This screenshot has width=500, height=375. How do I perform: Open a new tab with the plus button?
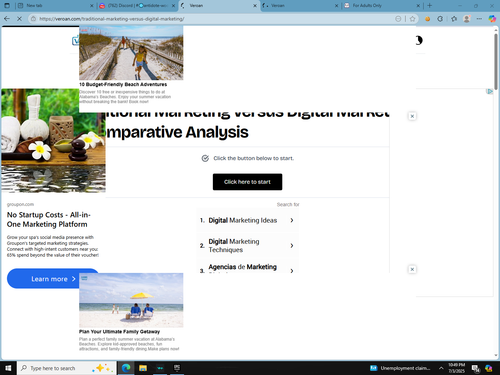[x=430, y=6]
